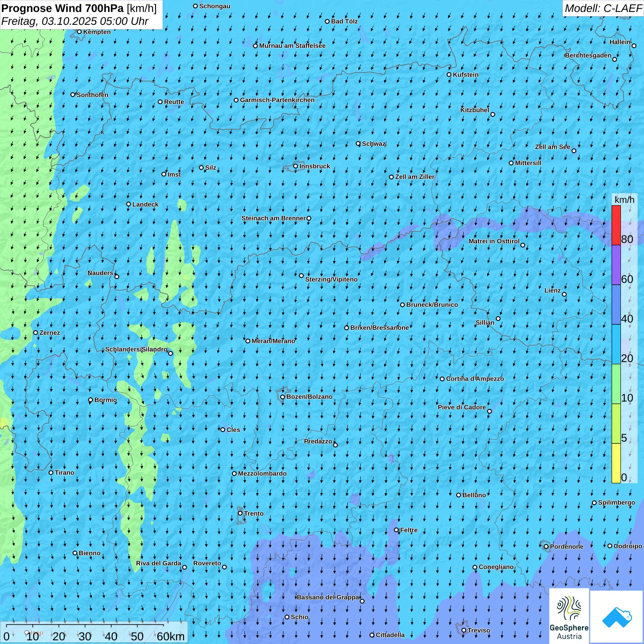Click the 'Zell am See' label

pyautogui.click(x=553, y=147)
